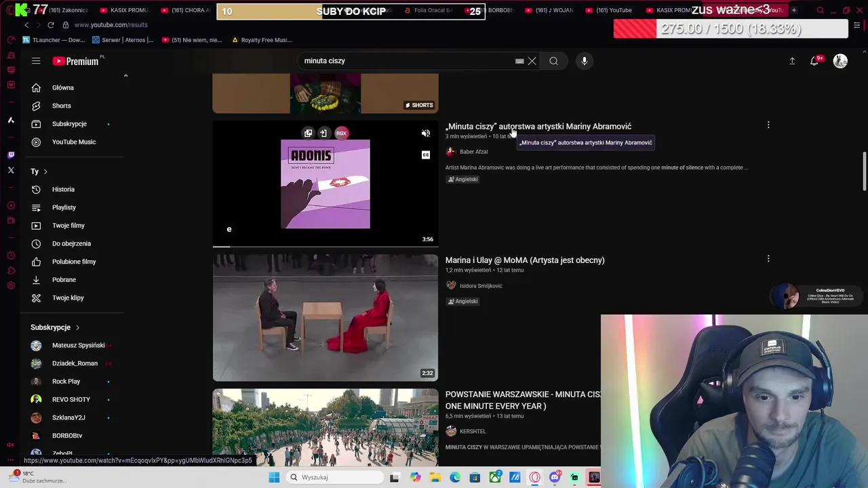Clear the search box with the X
This screenshot has height=488, width=868.
(532, 61)
